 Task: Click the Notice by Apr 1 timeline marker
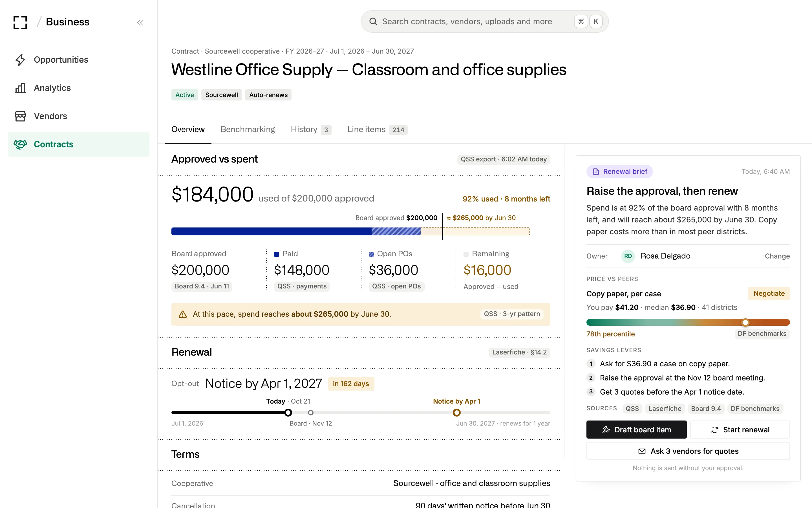point(457,413)
